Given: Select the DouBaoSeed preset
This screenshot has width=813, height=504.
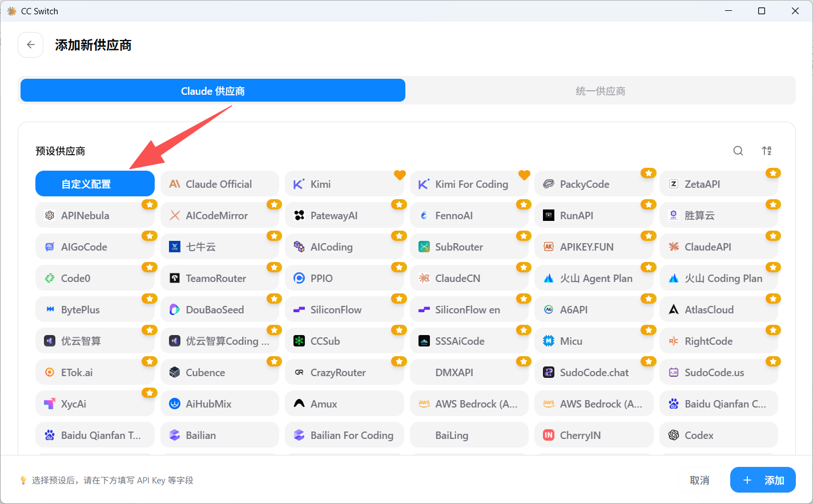Looking at the screenshot, I should pos(220,309).
